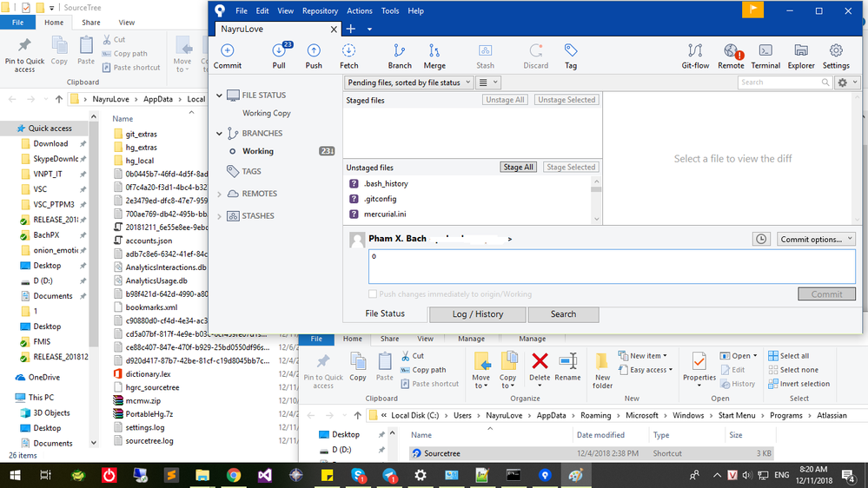868x488 pixels.
Task: Select Working Copy in the sidebar
Action: point(266,113)
